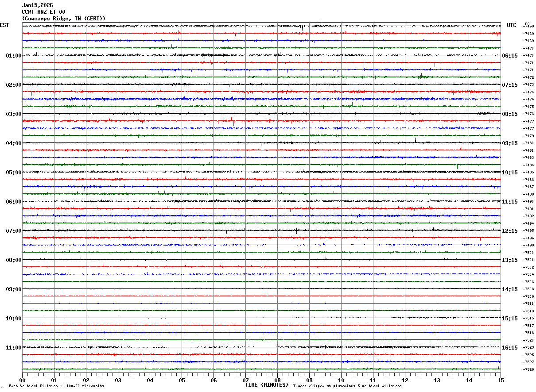
Task: Click the 08:15 UTC time label
Action: pyautogui.click(x=510, y=114)
